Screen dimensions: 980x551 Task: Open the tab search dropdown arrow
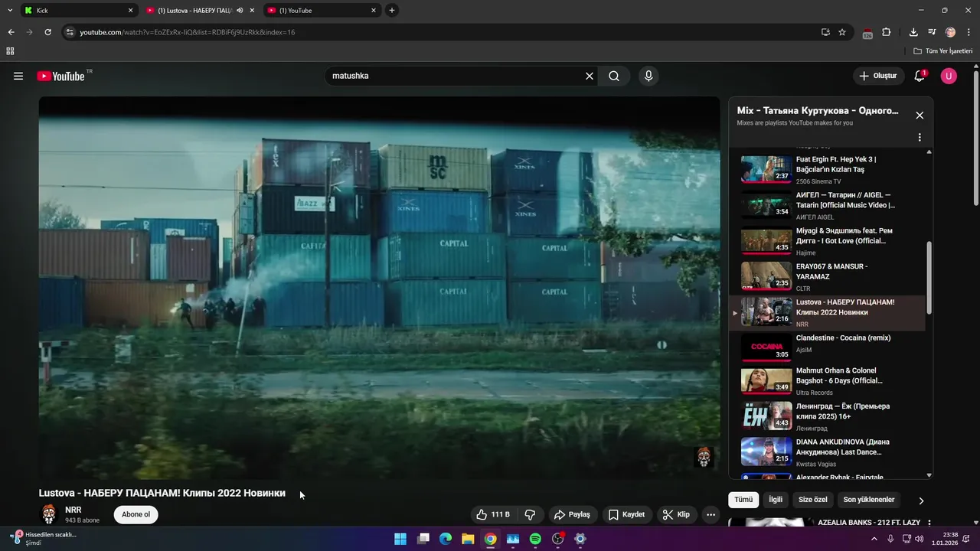point(9,11)
